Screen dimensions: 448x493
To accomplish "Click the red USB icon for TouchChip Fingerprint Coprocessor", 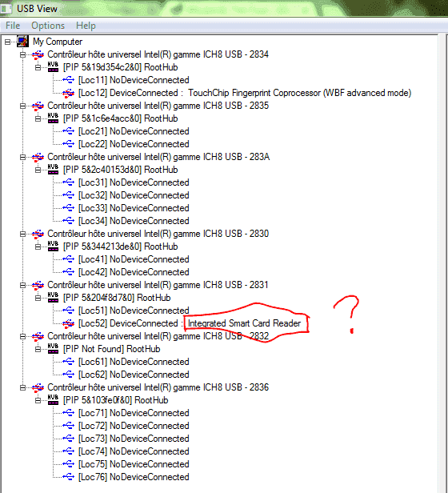I will point(68,93).
